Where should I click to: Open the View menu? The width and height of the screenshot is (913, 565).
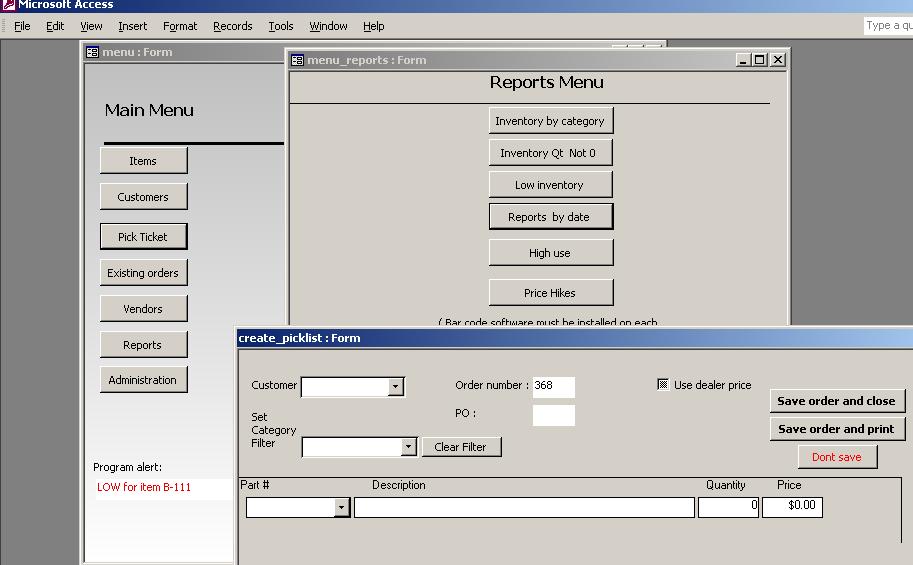pos(91,26)
